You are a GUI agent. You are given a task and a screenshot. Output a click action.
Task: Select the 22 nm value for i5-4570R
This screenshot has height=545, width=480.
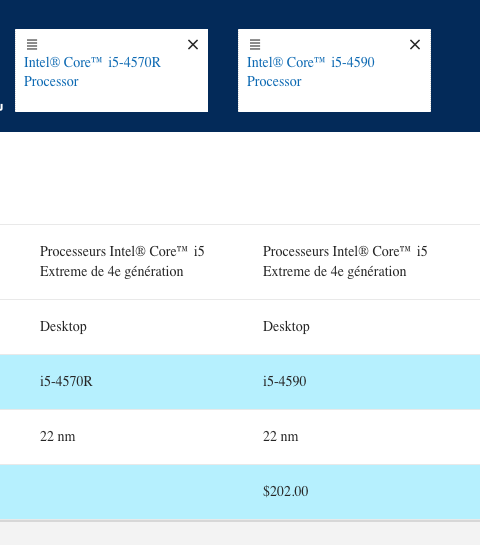pos(57,436)
